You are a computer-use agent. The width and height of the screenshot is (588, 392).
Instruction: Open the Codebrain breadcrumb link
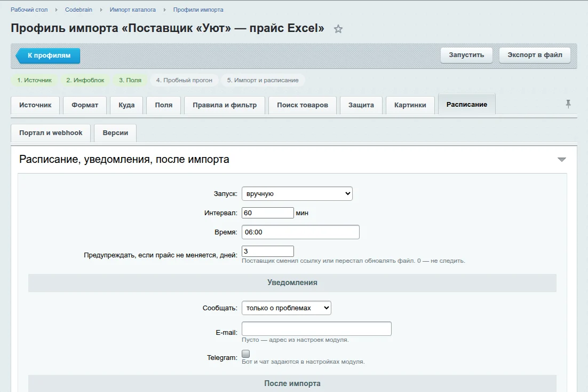pos(78,10)
